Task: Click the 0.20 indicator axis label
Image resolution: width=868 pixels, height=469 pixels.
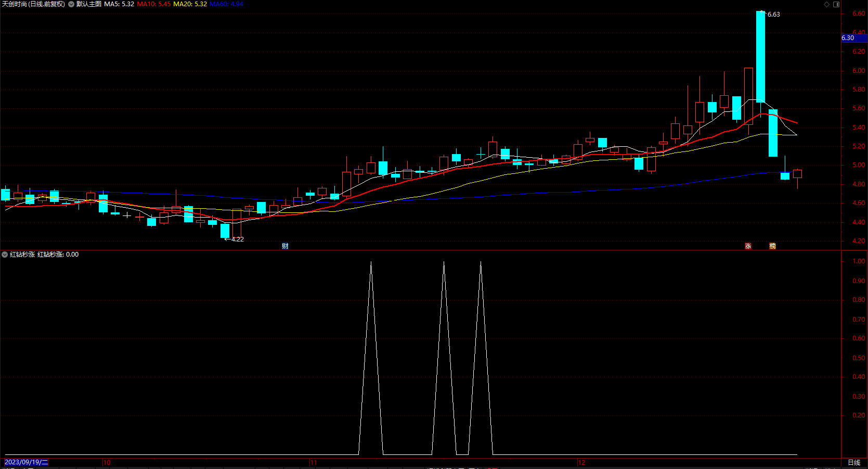Action: [x=859, y=415]
